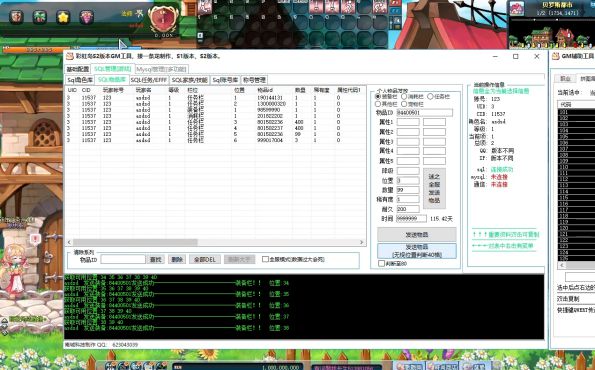Image resolution: width=595 pixels, height=370 pixels.
Task: Click the purple grape icon in game top bar
Action: (87, 17)
